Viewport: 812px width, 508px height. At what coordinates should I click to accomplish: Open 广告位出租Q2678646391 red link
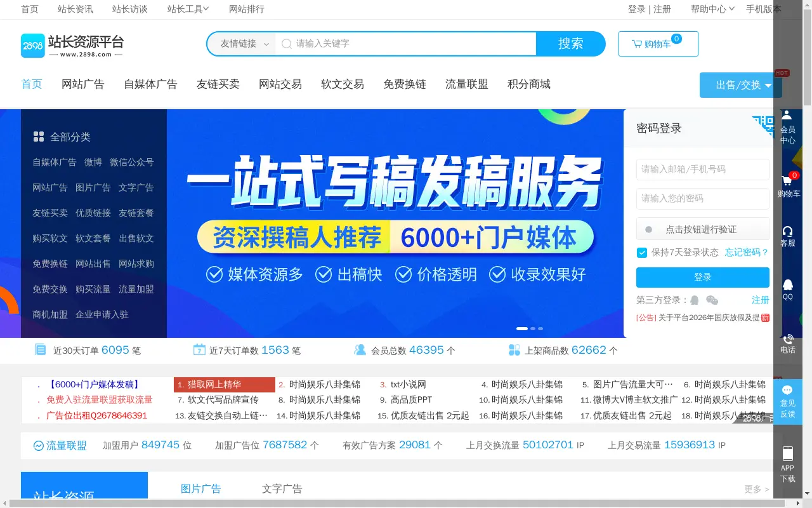click(x=96, y=416)
